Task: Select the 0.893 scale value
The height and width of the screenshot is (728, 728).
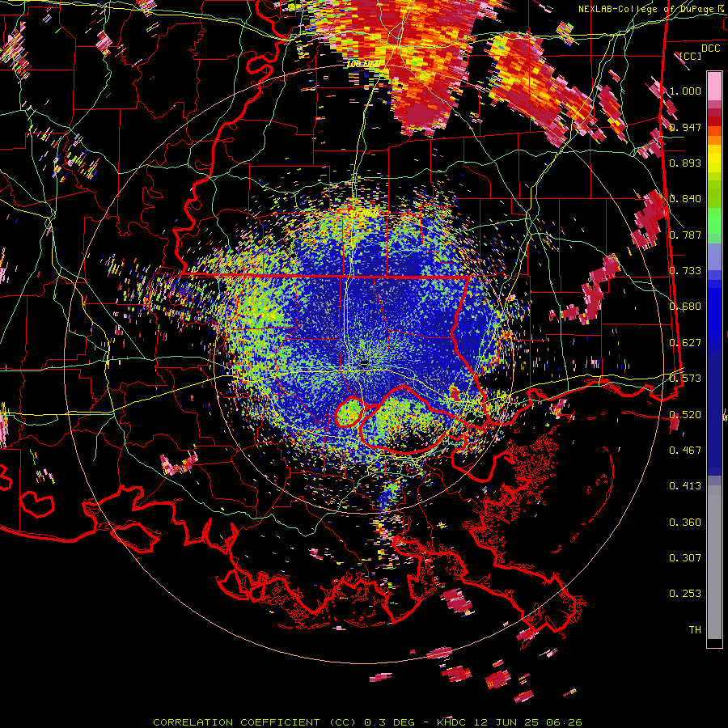Action: tap(685, 163)
